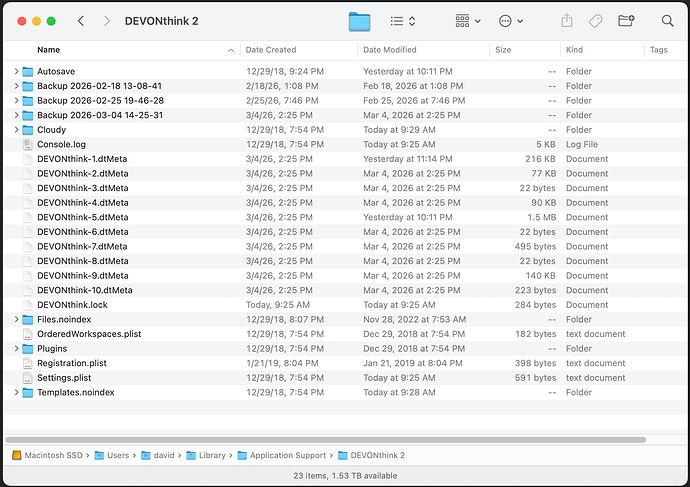Click Application Support in the path bar
690x487 pixels.
click(282, 455)
